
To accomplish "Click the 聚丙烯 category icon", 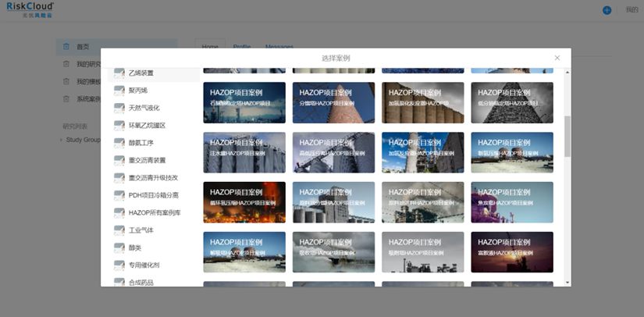I will [119, 91].
